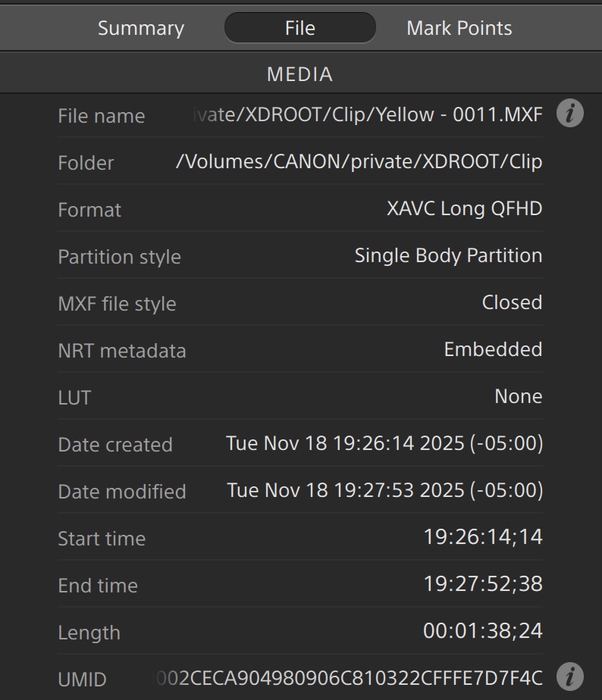Click the UMID hexadecimal string
The width and height of the screenshot is (602, 700).
(350, 678)
